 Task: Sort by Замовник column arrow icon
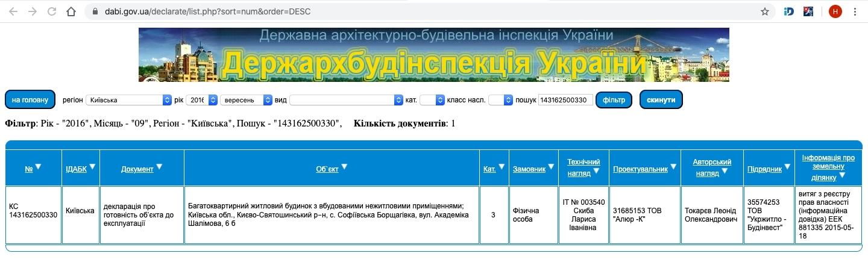click(551, 167)
